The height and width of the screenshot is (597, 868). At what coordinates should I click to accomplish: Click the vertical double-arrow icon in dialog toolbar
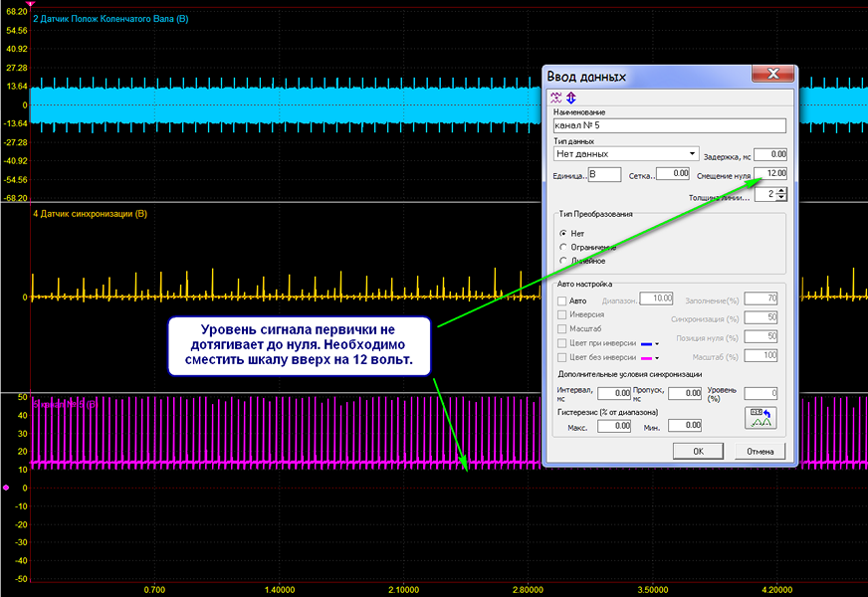[571, 98]
